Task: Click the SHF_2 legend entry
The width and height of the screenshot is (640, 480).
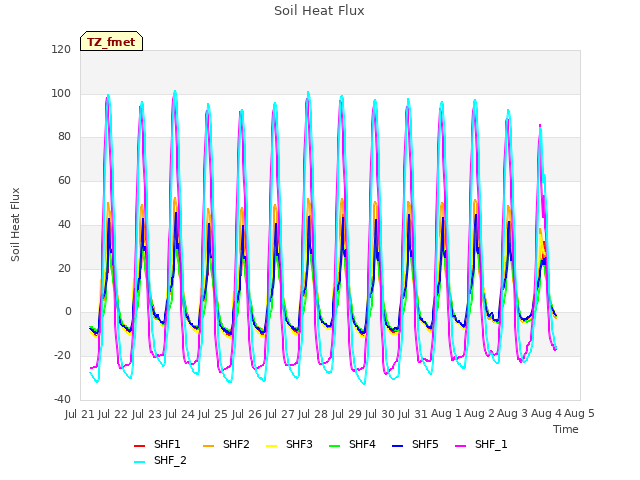Action: [160, 461]
